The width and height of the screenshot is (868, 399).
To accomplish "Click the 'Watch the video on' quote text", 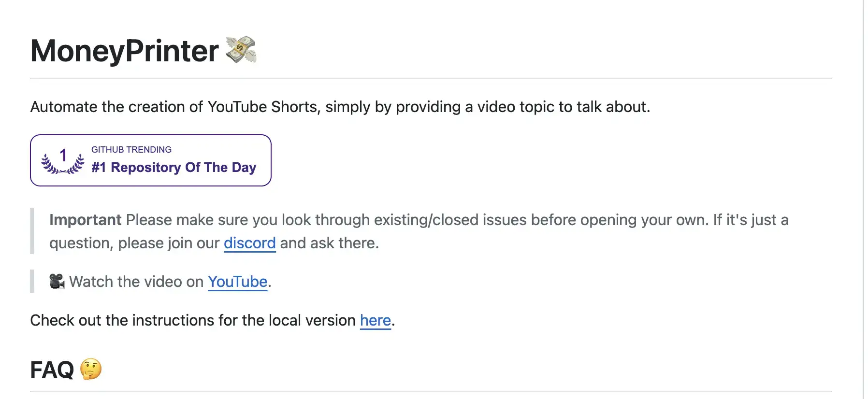I will (x=136, y=282).
